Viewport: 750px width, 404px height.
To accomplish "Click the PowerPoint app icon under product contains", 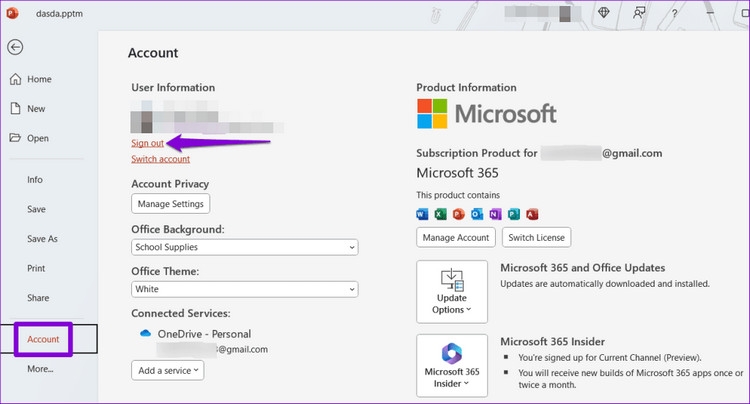I will pos(459,214).
